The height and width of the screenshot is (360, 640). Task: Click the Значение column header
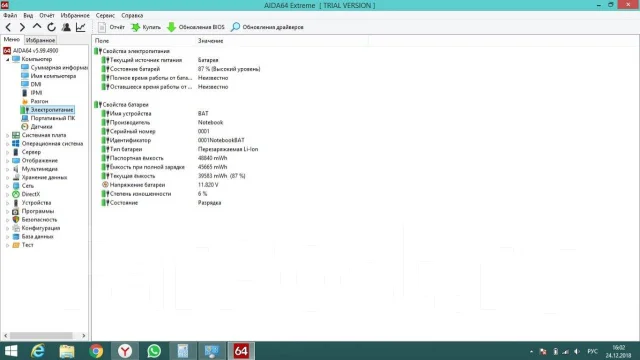pos(282,41)
